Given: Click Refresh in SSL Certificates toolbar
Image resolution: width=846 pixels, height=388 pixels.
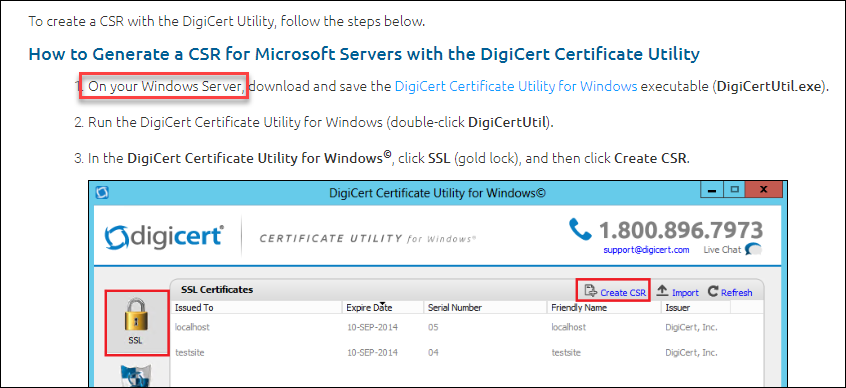Looking at the screenshot, I should (729, 292).
